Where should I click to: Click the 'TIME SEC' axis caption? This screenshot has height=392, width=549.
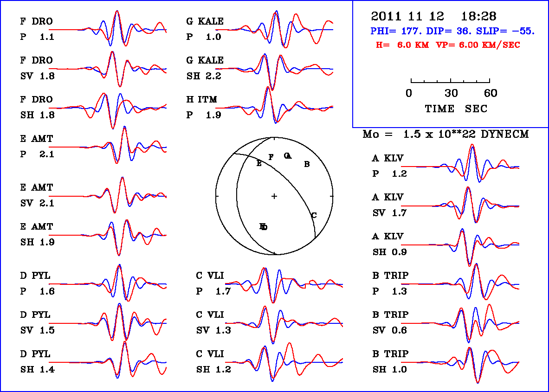pyautogui.click(x=456, y=109)
